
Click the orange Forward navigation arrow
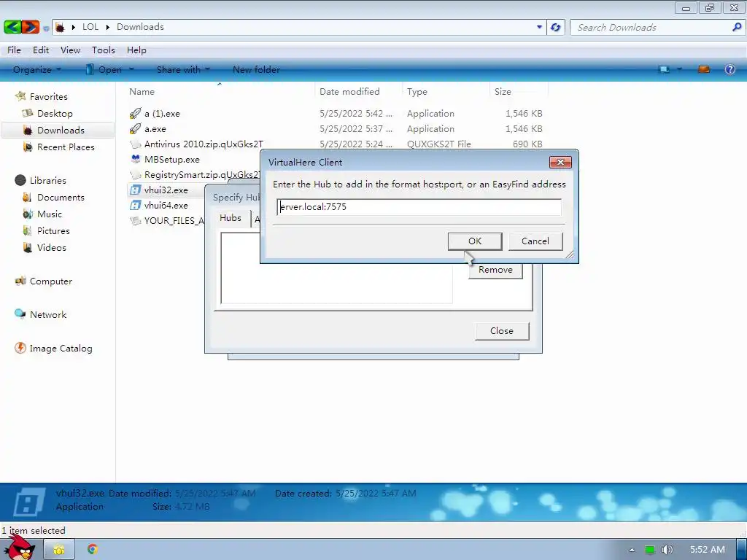click(31, 27)
